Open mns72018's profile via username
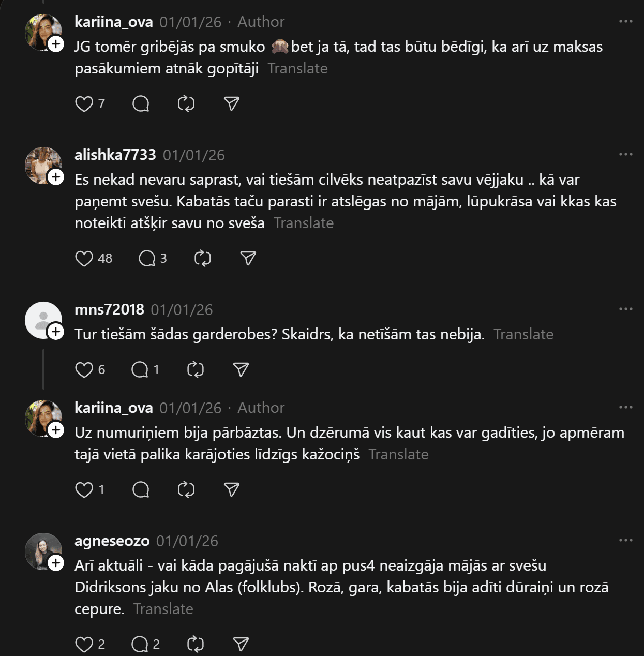This screenshot has width=644, height=656. click(x=109, y=309)
